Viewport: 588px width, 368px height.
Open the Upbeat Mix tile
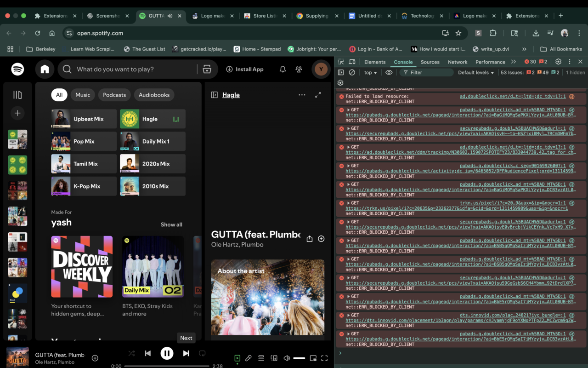[84, 119]
